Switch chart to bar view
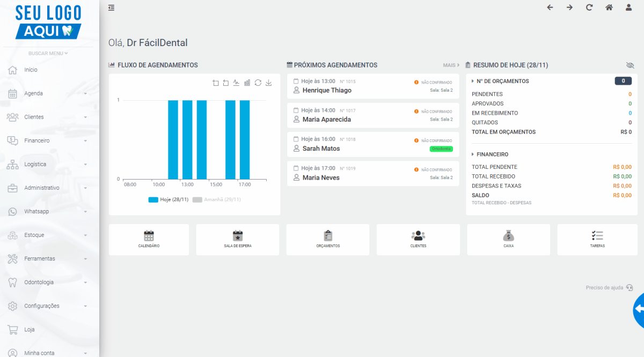Image resolution: width=644 pixels, height=357 pixels. point(247,83)
